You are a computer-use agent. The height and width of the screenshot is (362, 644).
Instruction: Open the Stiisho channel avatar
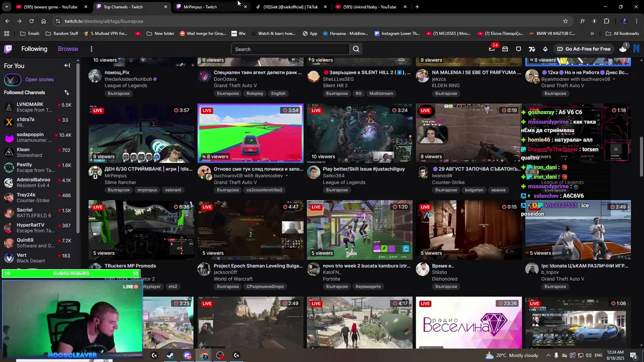coord(423,269)
